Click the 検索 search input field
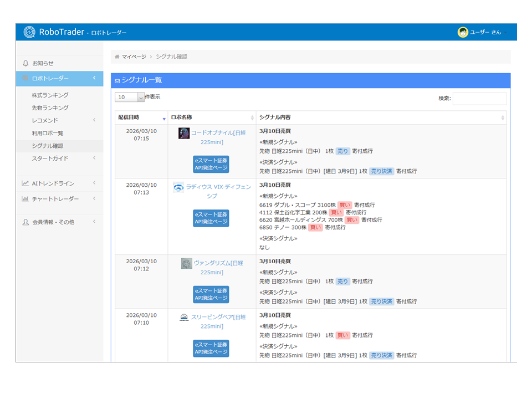The height and width of the screenshot is (399, 532). click(x=479, y=99)
